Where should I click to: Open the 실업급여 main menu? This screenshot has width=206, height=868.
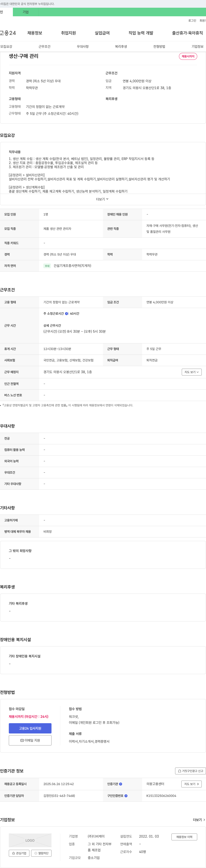tap(102, 33)
